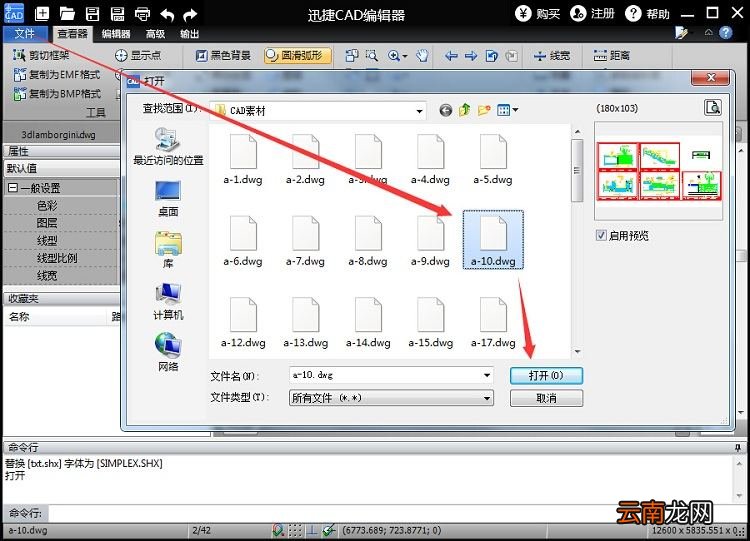Expand the CAD素材 folder location dropdown
The height and width of the screenshot is (541, 750).
[x=419, y=111]
